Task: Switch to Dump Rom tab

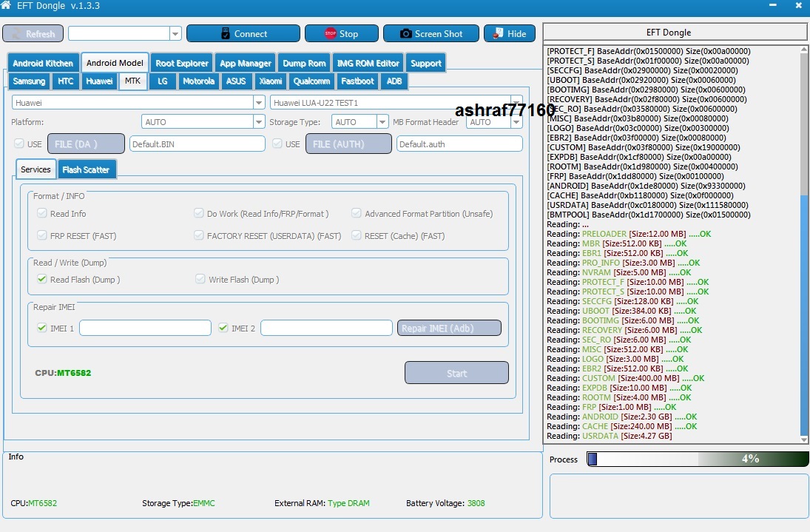Action: [x=304, y=63]
